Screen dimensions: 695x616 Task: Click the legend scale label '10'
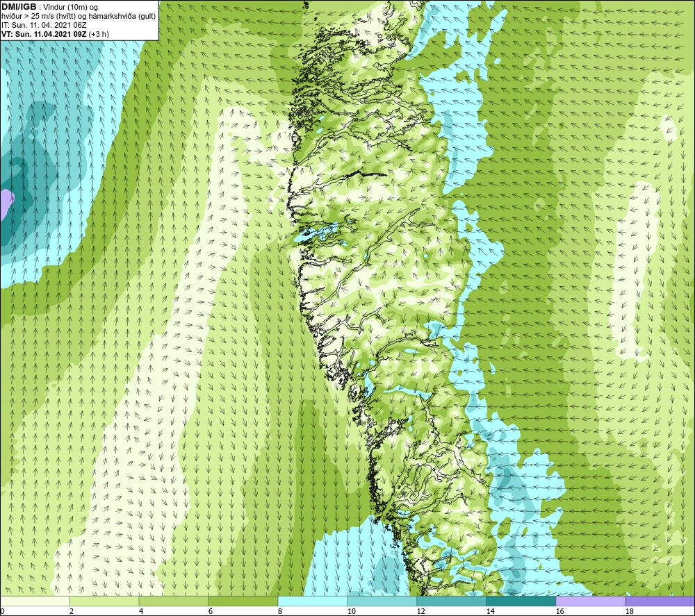click(351, 611)
